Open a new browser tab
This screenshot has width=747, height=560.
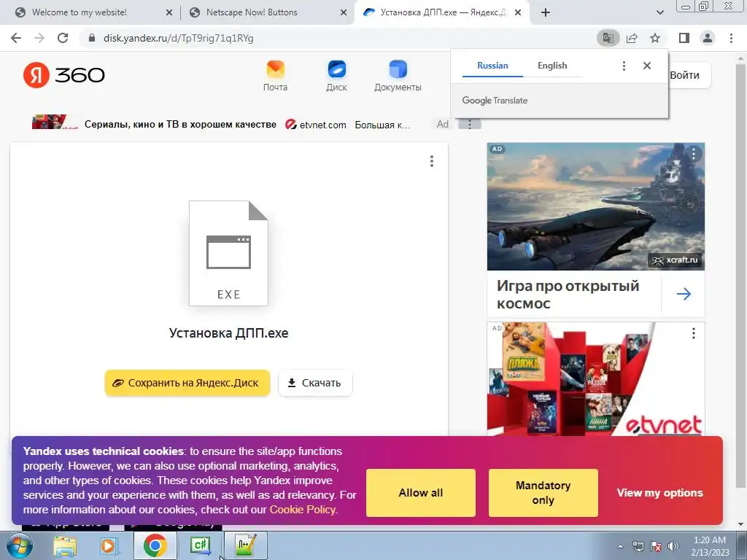point(546,13)
